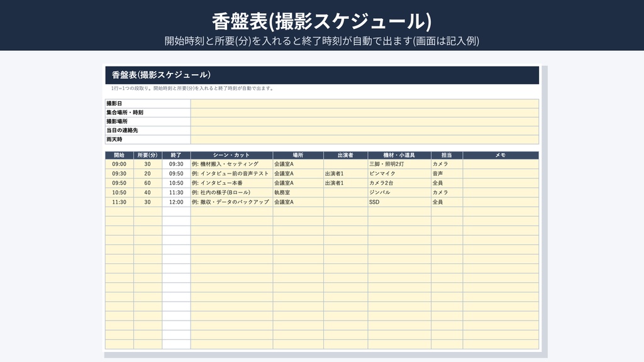The image size is (644, 362).
Task: Click the input field next to 撮影場所
Action: point(364,121)
